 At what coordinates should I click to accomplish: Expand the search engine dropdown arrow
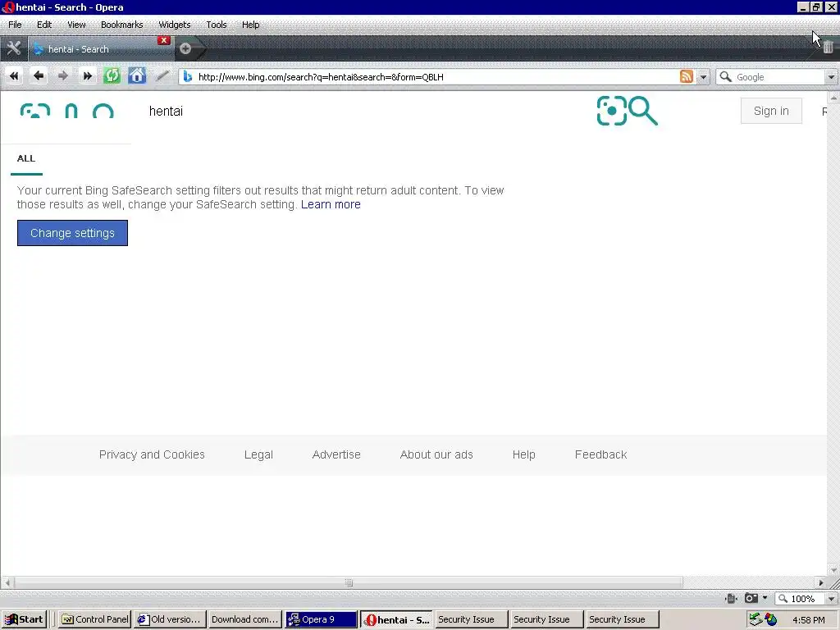[x=830, y=77]
